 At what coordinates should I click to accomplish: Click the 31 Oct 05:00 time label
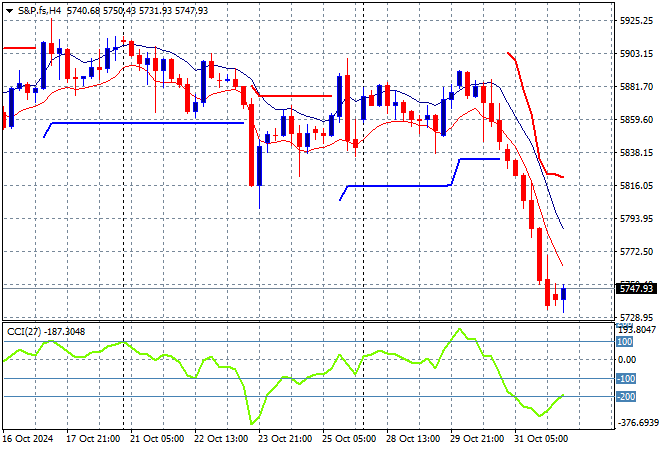coord(541,439)
